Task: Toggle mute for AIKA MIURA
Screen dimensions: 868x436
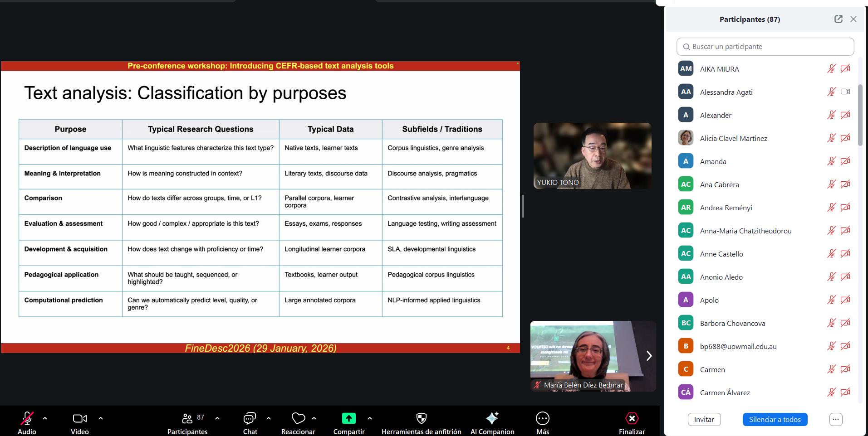Action: click(x=831, y=69)
